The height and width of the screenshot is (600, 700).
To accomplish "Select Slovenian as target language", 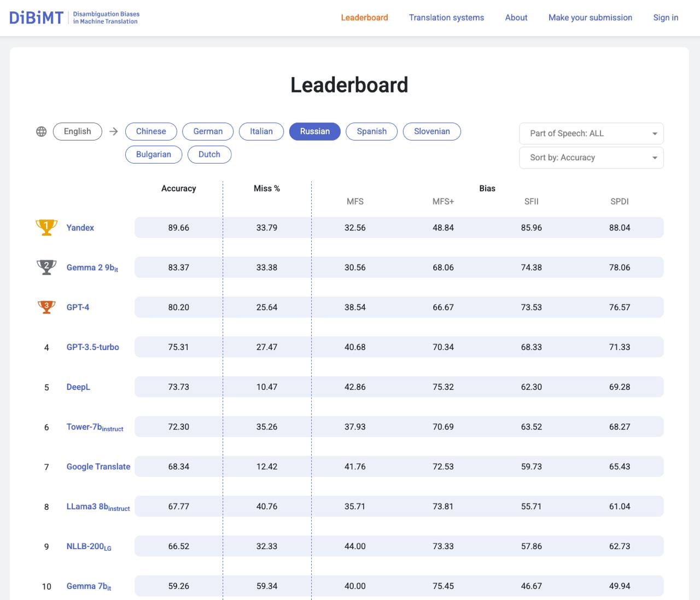I will [432, 131].
